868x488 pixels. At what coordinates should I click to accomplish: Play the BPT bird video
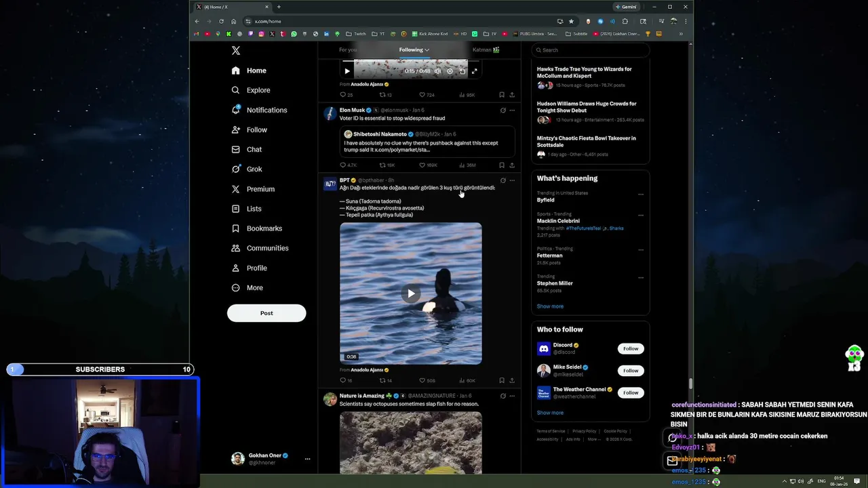[x=411, y=293]
